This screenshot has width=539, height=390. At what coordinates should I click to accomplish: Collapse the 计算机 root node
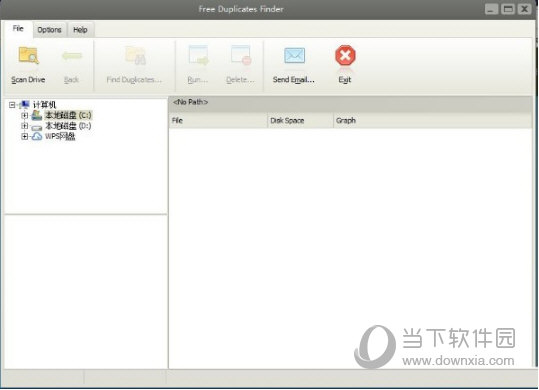(x=12, y=104)
